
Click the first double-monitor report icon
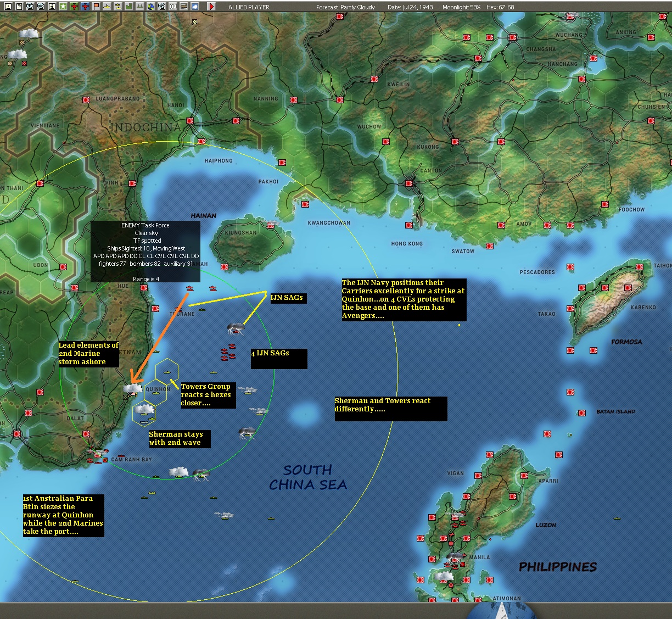point(30,7)
